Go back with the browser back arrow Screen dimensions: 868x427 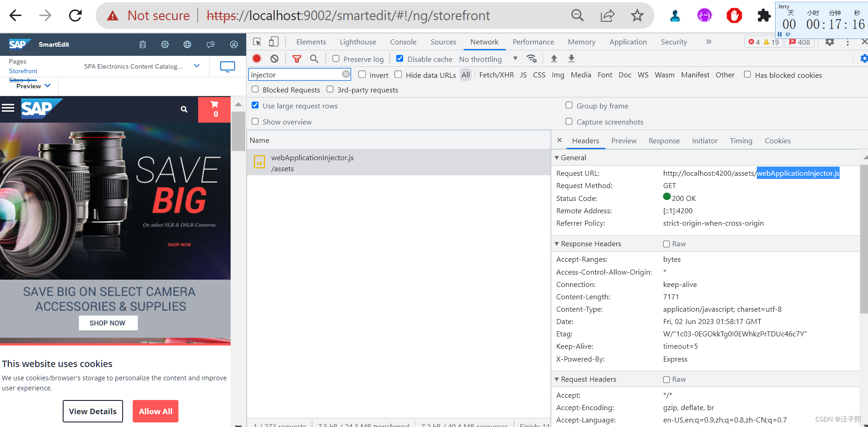[x=16, y=16]
